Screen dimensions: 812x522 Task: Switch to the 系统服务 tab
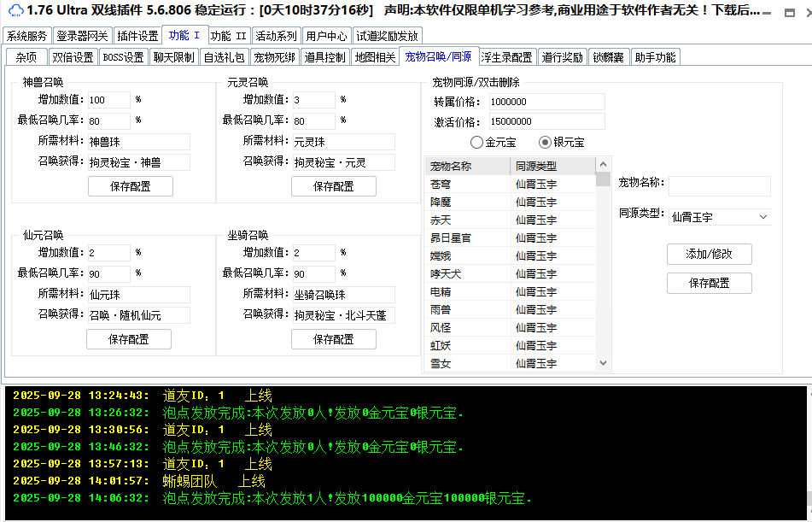27,36
